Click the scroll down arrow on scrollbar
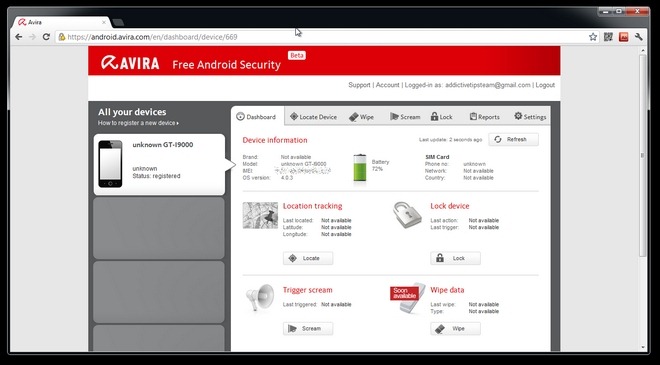 [x=642, y=348]
